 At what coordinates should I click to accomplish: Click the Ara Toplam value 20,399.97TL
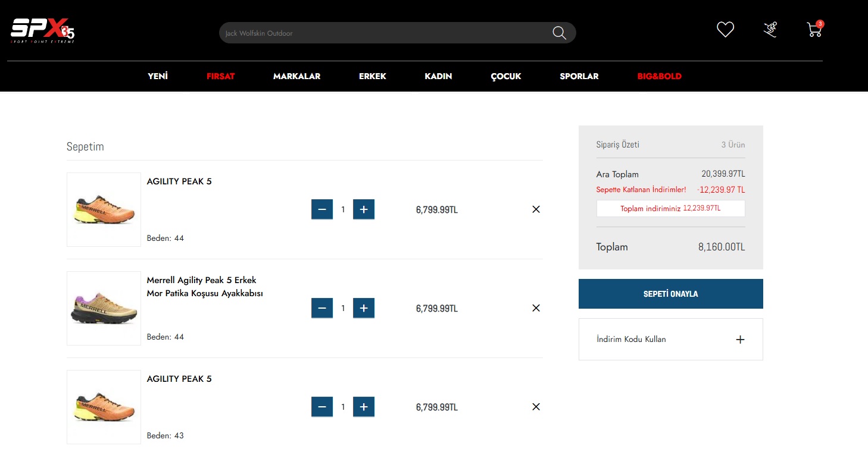point(723,174)
